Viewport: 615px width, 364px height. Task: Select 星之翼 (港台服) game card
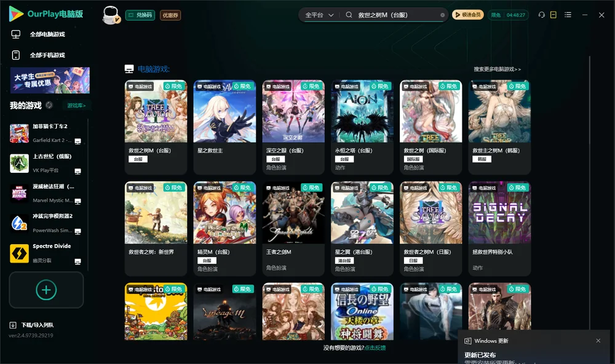point(362,229)
